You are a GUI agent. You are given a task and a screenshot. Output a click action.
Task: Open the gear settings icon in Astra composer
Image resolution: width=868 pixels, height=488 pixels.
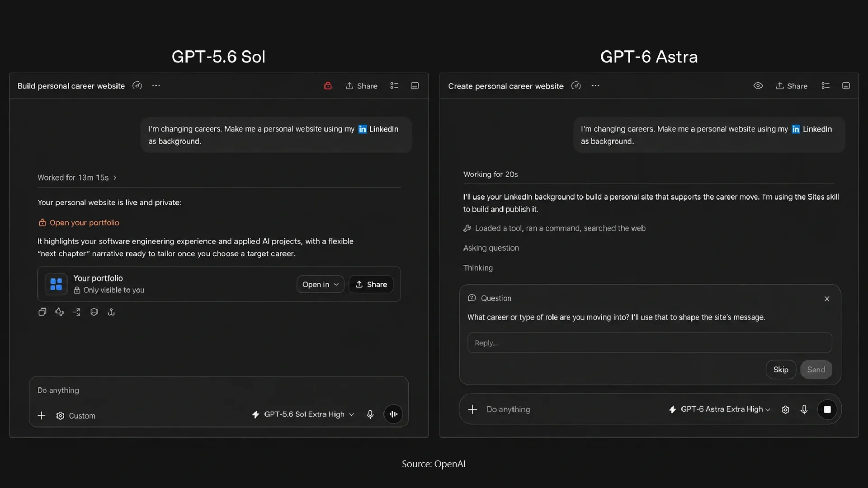(x=786, y=409)
